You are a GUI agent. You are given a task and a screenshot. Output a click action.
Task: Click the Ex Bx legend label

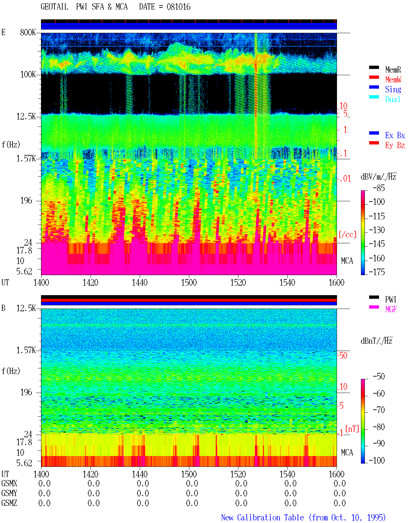coord(395,135)
